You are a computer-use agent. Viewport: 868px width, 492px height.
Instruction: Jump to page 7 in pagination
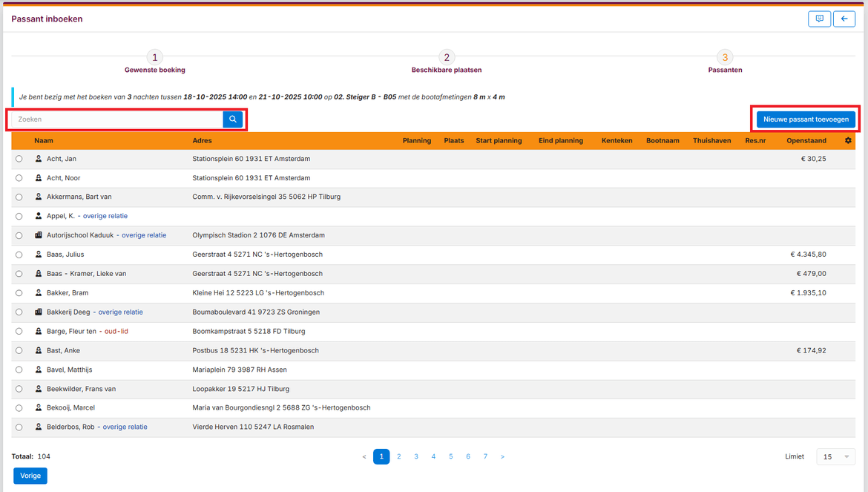(x=485, y=457)
